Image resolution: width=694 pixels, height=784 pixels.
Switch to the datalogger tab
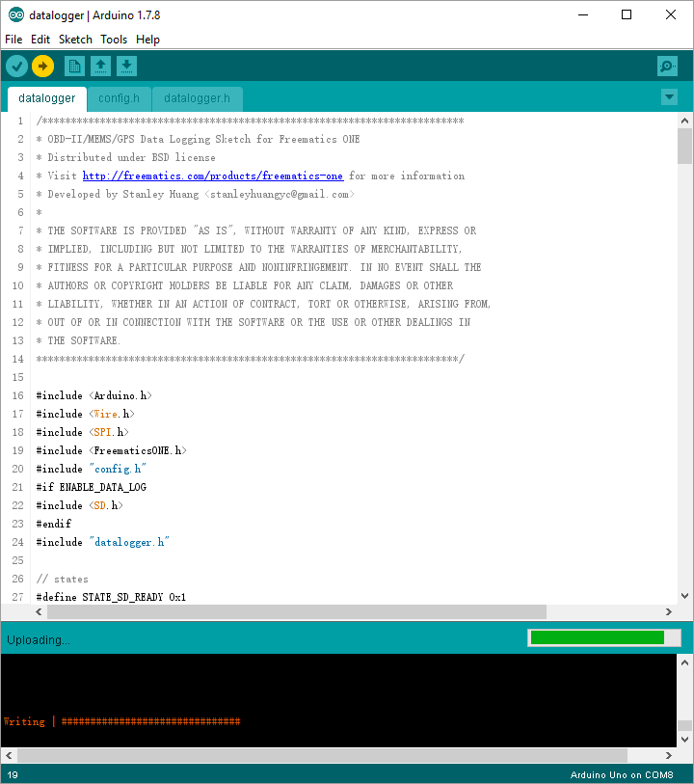[47, 98]
